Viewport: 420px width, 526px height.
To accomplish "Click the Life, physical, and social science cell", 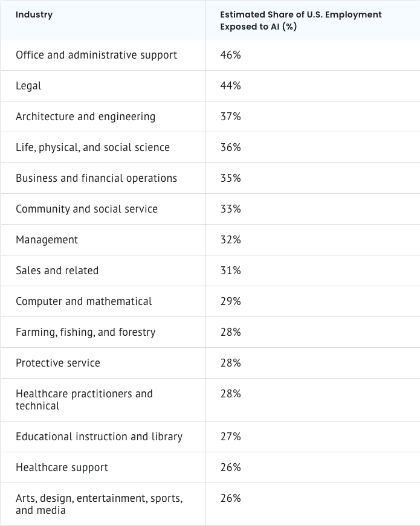I will point(93,147).
